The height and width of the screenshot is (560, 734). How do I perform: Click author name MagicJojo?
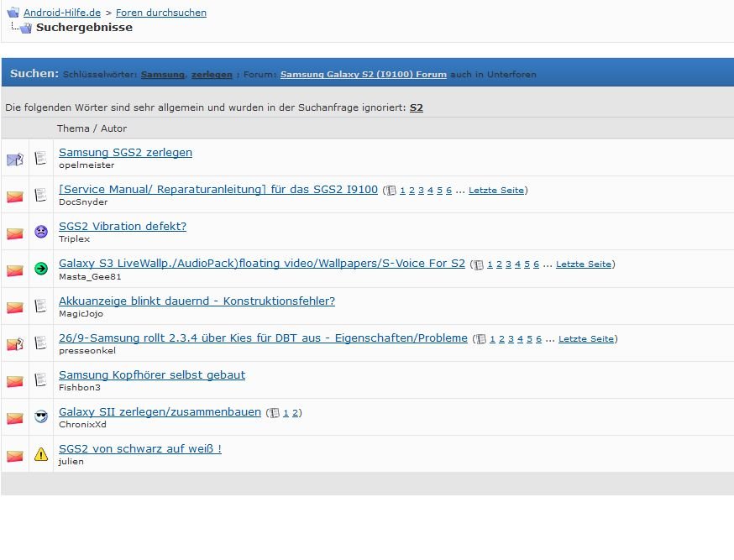pos(81,313)
